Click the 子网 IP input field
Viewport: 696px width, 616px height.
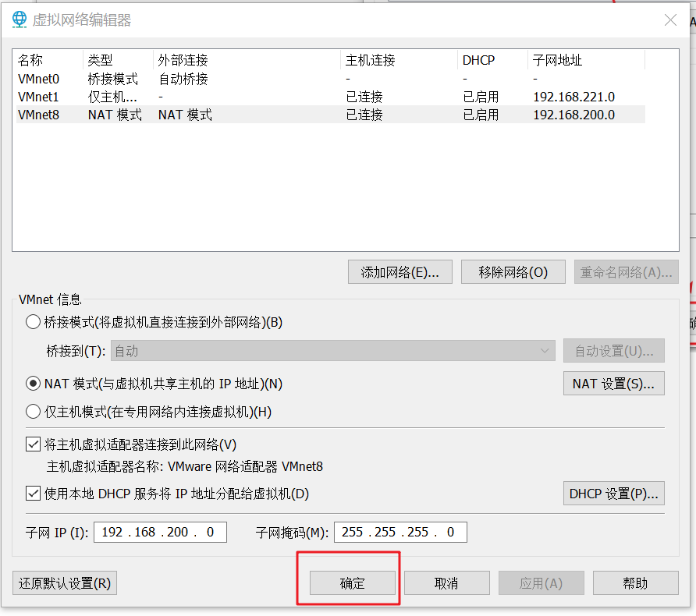[160, 532]
